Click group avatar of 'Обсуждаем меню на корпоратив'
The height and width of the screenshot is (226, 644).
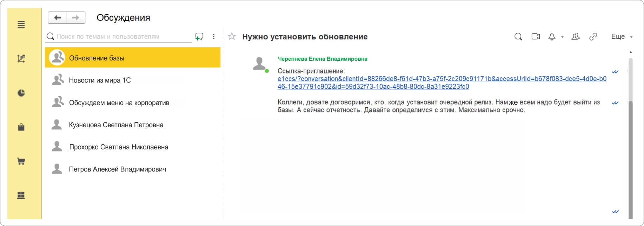click(x=58, y=102)
